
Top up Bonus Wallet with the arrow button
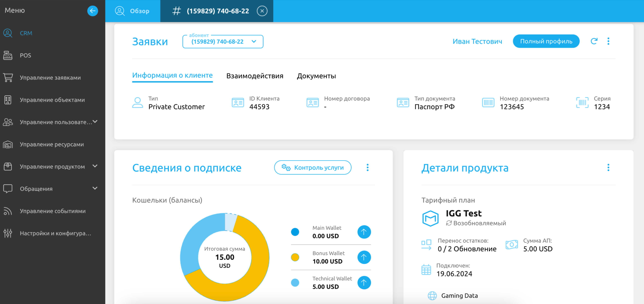coord(364,257)
